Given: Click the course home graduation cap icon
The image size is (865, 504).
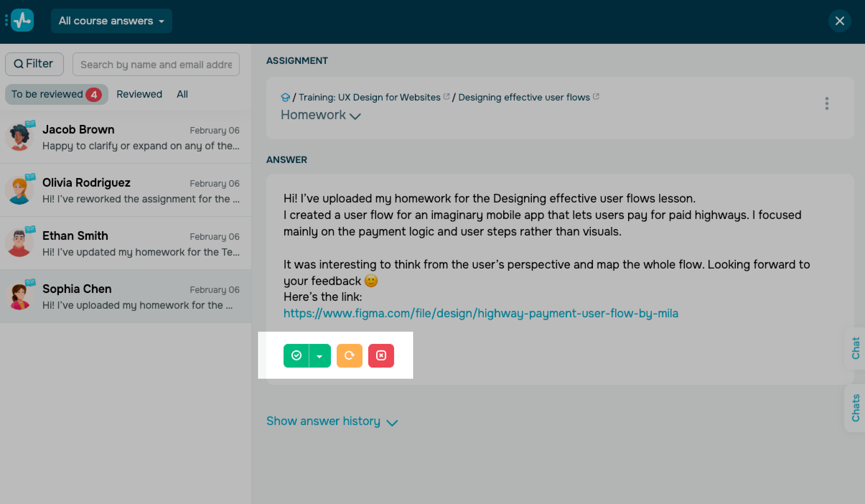Looking at the screenshot, I should pos(285,97).
